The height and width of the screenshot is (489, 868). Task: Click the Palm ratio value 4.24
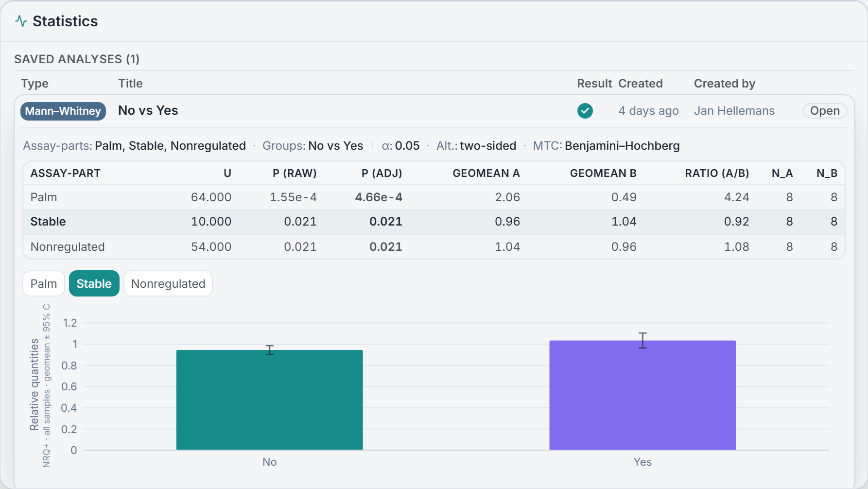click(x=737, y=197)
